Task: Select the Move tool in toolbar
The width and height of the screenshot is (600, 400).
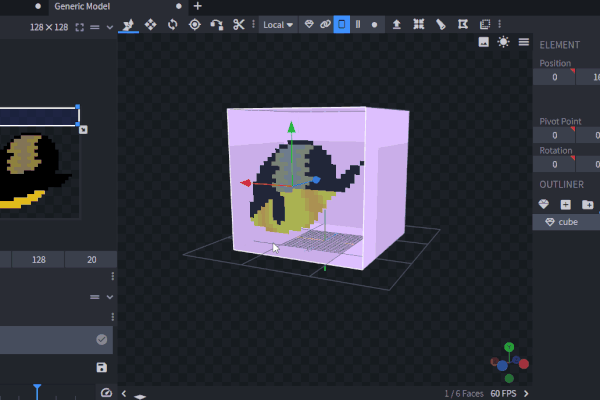Action: tap(129, 23)
